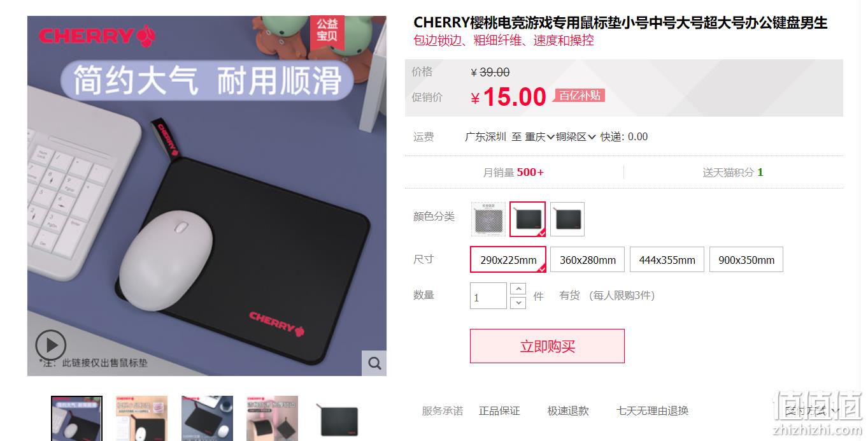The width and height of the screenshot is (868, 441).
Task: Click the 七天无理由退换 service promise link
Action: (x=652, y=411)
